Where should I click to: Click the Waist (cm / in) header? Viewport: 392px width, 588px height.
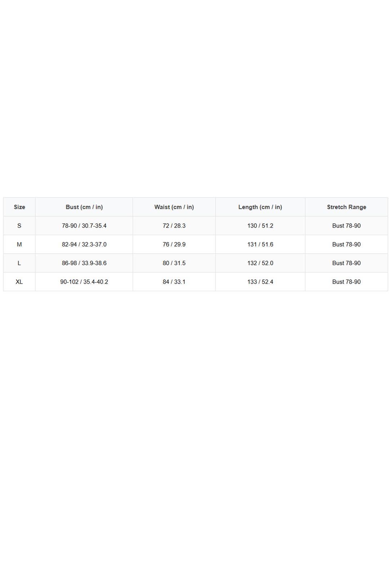click(174, 207)
